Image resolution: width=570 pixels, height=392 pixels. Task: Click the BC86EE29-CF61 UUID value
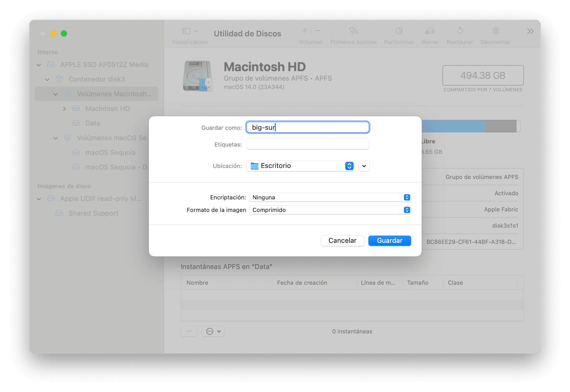click(x=471, y=242)
